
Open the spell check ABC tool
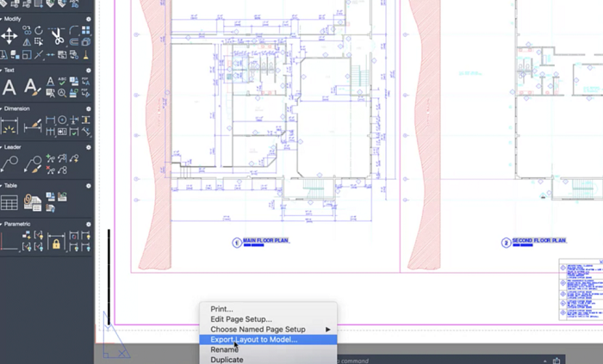click(x=62, y=81)
